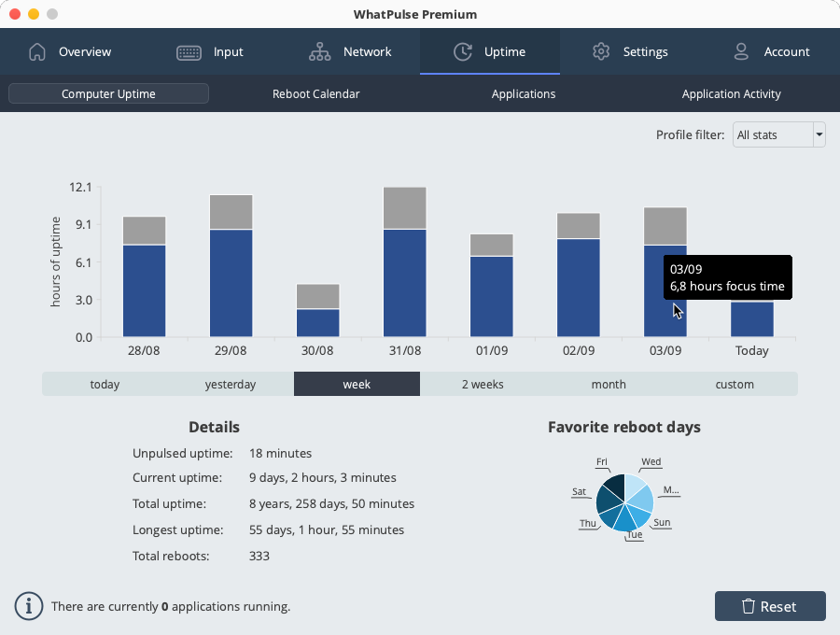The image size is (840, 635).
Task: Click the info icon in the status bar
Action: (x=28, y=606)
